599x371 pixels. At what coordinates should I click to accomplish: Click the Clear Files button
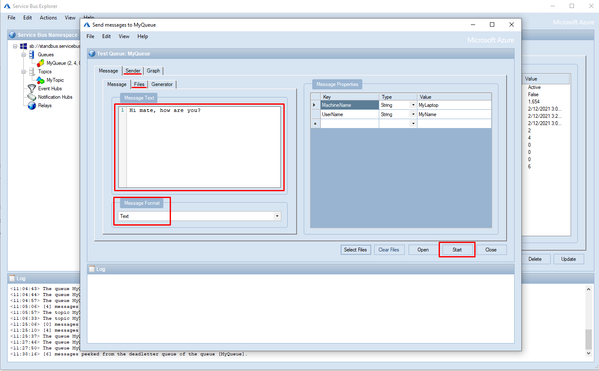[x=389, y=249]
